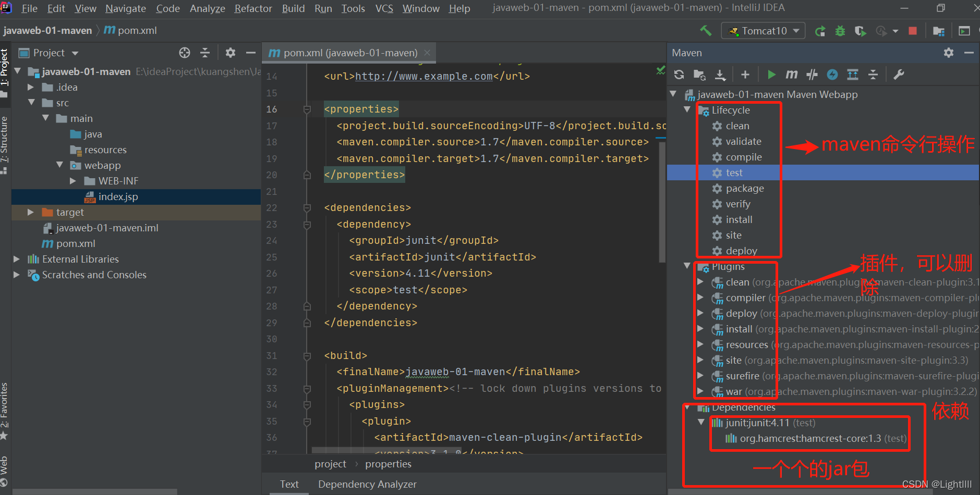This screenshot has height=495, width=980.
Task: Open Maven panel gear options
Action: click(x=949, y=53)
